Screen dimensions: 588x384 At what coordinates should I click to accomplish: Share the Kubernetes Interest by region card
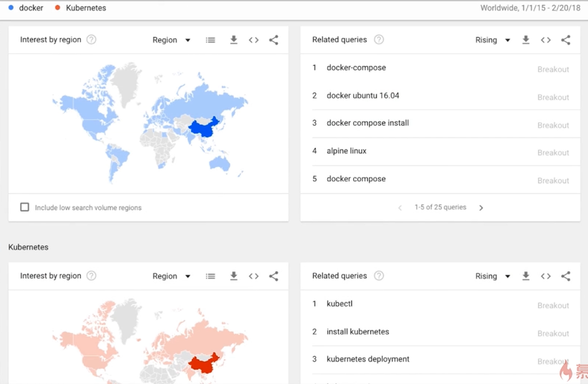tap(274, 276)
